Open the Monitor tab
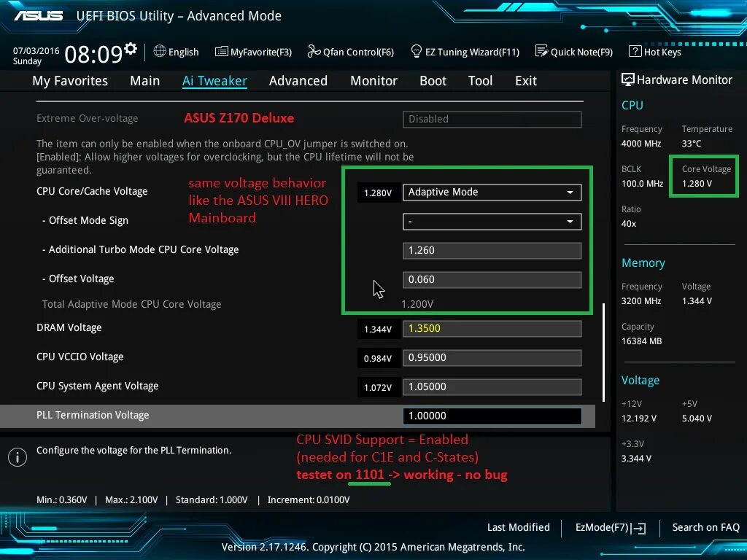The height and width of the screenshot is (560, 747). (x=374, y=81)
